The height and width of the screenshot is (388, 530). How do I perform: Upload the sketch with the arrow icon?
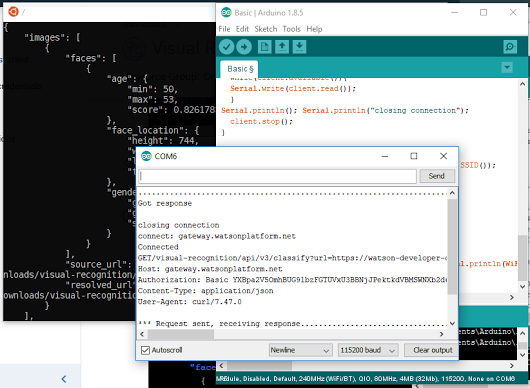pyautogui.click(x=244, y=47)
